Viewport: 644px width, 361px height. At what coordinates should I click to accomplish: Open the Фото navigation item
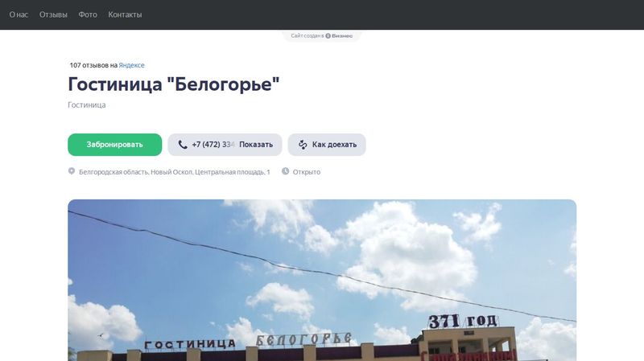pos(88,14)
